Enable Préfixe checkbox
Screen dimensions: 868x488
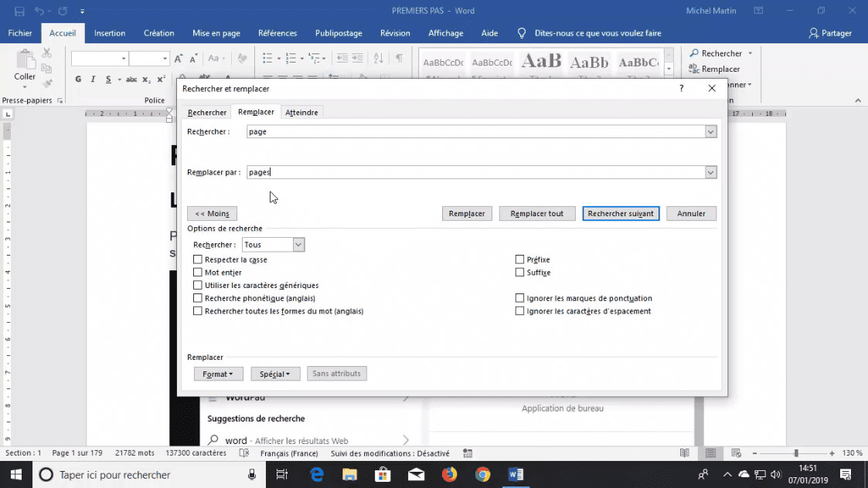pos(519,259)
